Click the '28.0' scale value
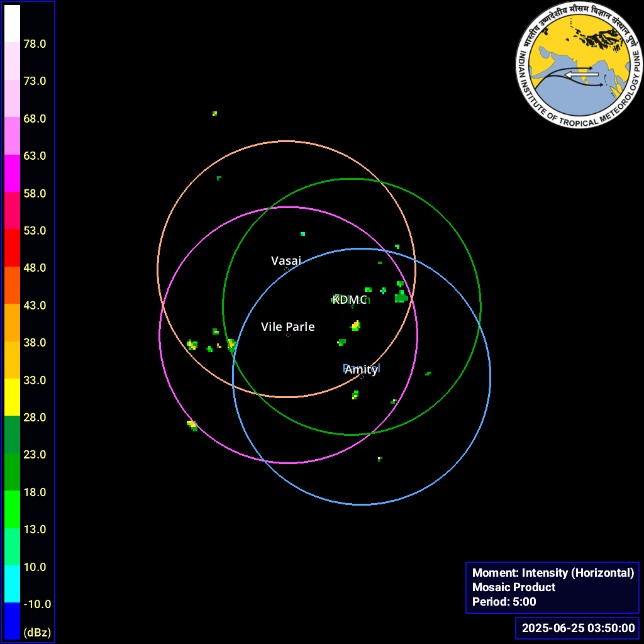Image resolution: width=644 pixels, height=644 pixels. [35, 418]
